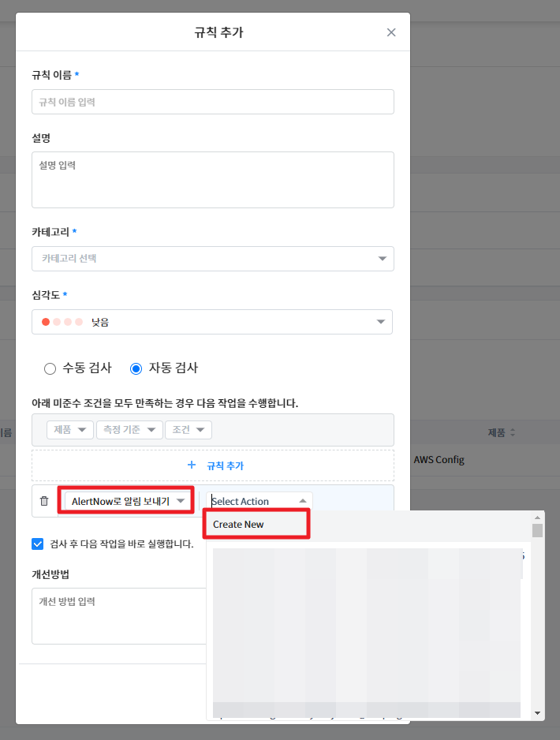Open the 제품 condition dropdown
The width and height of the screenshot is (560, 740).
(69, 430)
